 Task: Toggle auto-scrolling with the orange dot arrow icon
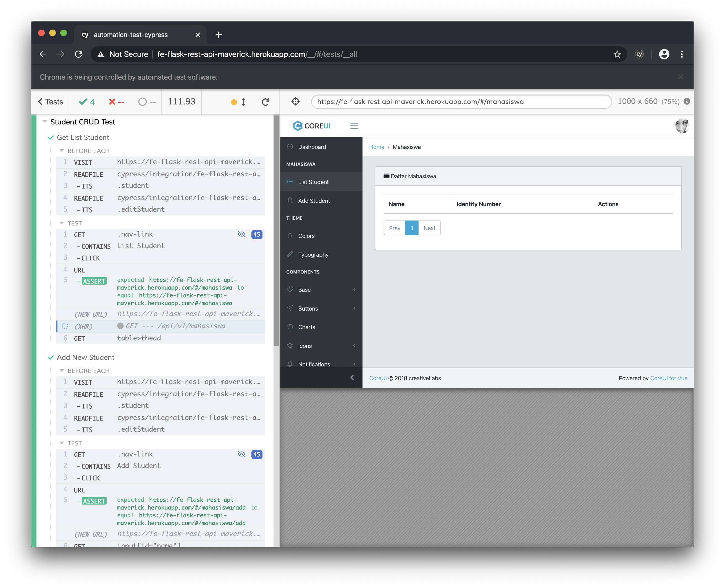pyautogui.click(x=238, y=102)
